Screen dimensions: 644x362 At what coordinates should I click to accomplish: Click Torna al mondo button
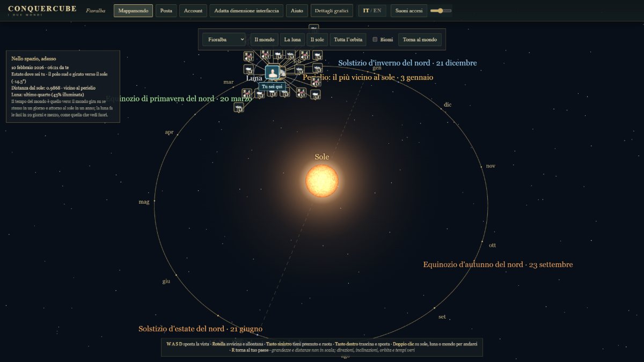(x=420, y=39)
